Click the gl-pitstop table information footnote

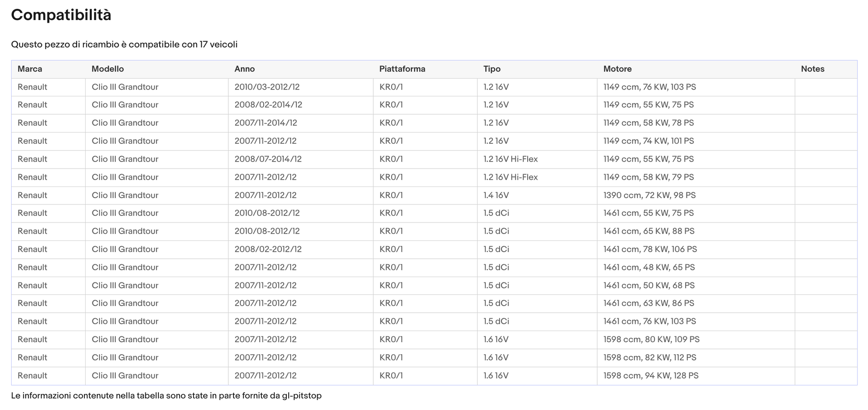click(166, 396)
